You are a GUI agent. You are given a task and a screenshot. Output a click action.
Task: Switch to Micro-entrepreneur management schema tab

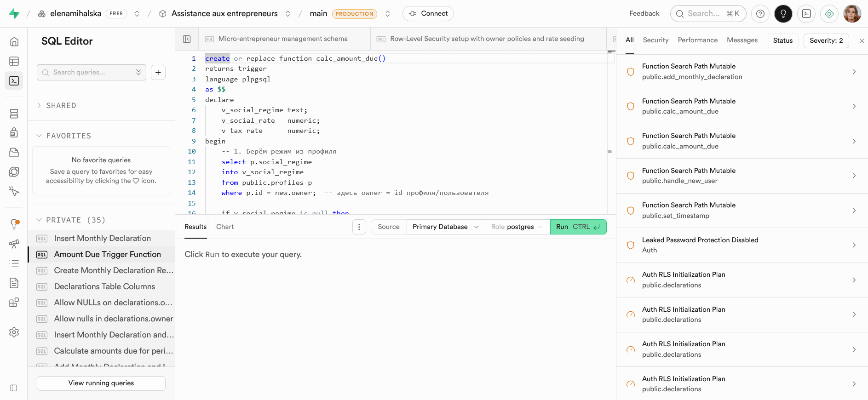click(284, 39)
